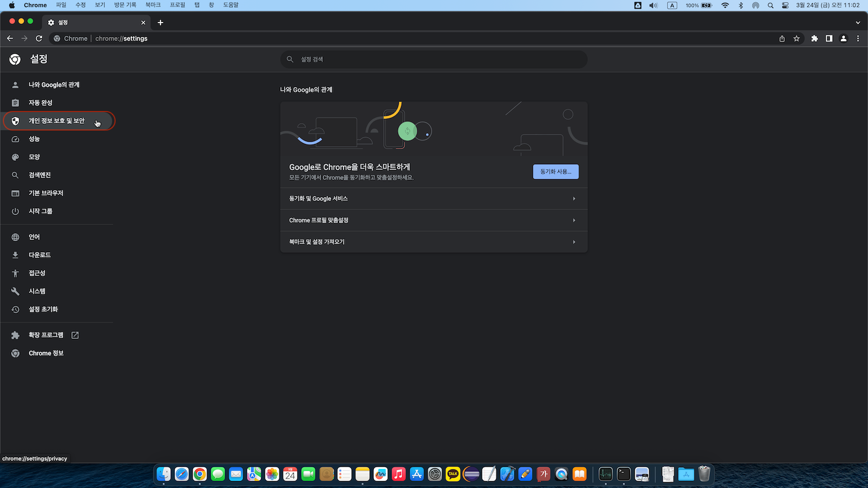Open the 방문 기록 menu
Viewport: 868px width, 488px height.
click(125, 5)
